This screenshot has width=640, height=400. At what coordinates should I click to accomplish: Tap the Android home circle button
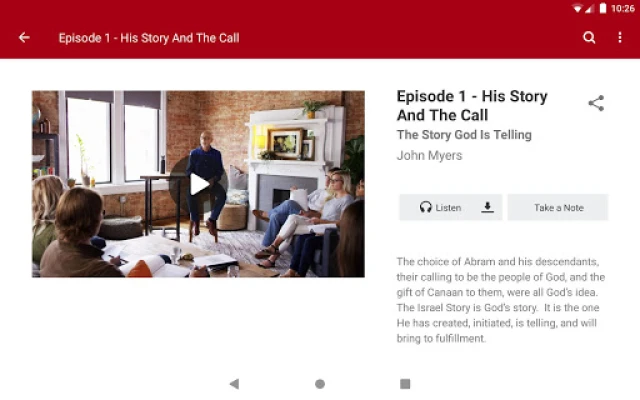(320, 384)
